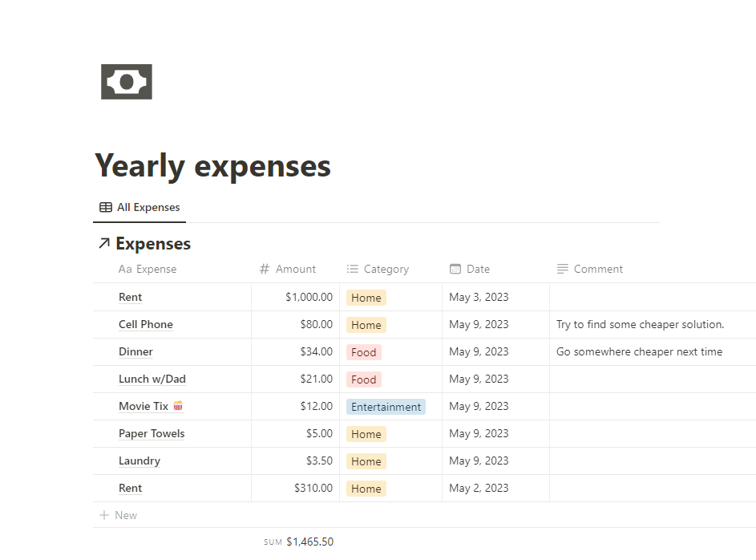The height and width of the screenshot is (560, 756).
Task: Click the hash icon in Amount column header
Action: pyautogui.click(x=265, y=270)
